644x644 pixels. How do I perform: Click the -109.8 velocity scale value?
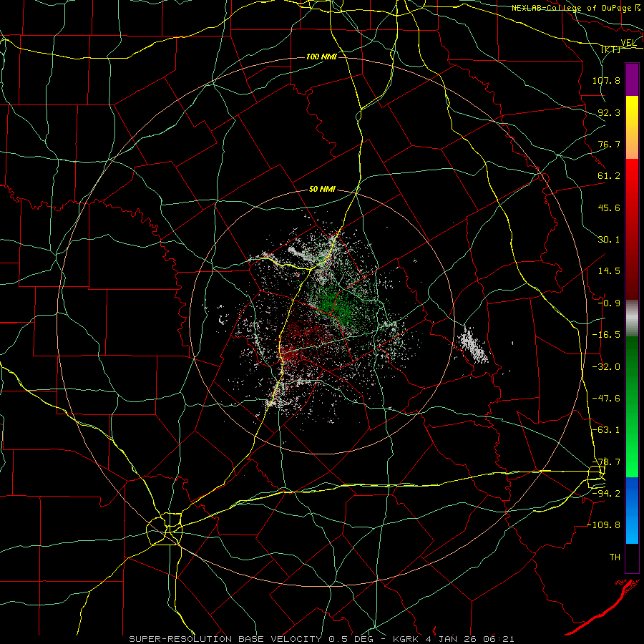603,525
